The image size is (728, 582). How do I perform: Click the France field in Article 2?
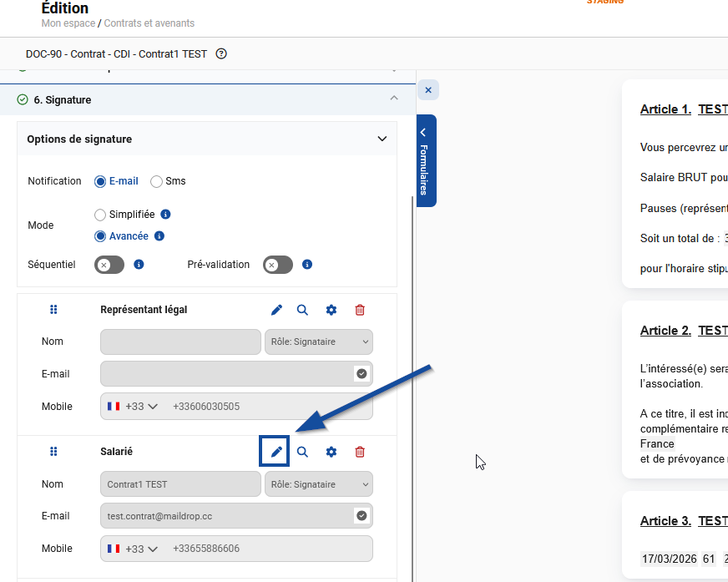(657, 443)
